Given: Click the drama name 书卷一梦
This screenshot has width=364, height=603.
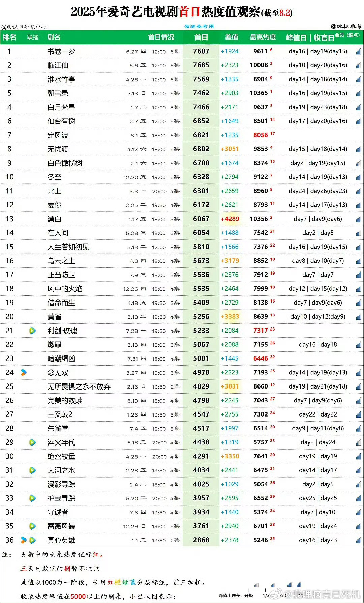Looking at the screenshot, I should click(x=61, y=51).
